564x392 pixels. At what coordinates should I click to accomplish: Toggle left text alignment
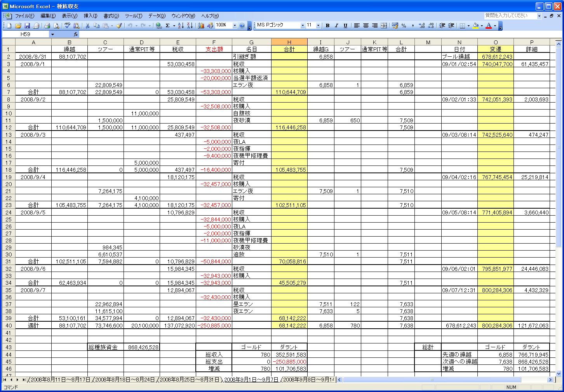point(357,26)
